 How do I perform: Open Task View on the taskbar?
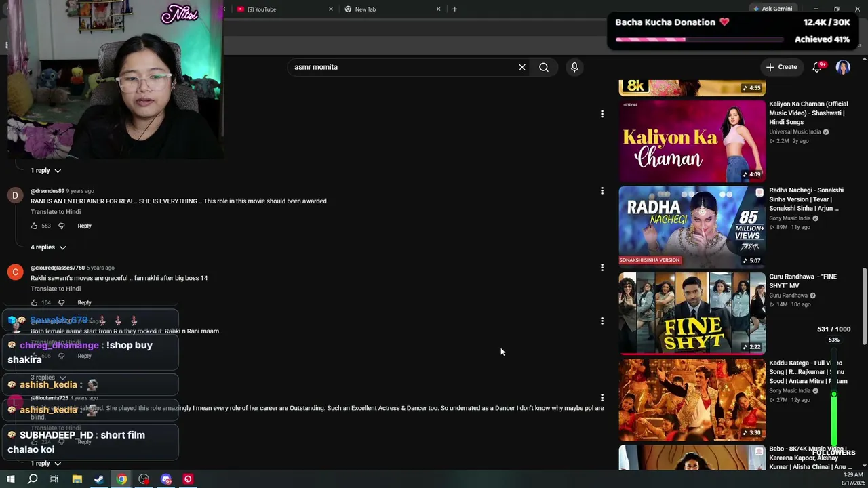coord(54,479)
